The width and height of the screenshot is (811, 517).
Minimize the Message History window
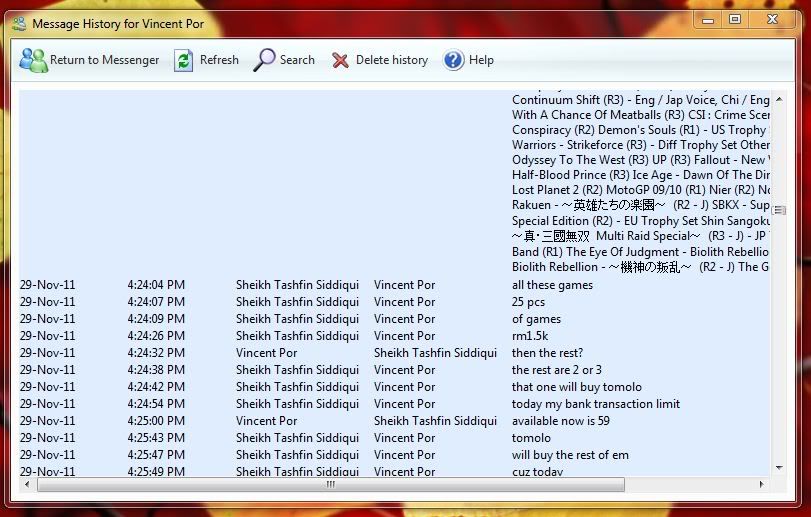point(706,19)
